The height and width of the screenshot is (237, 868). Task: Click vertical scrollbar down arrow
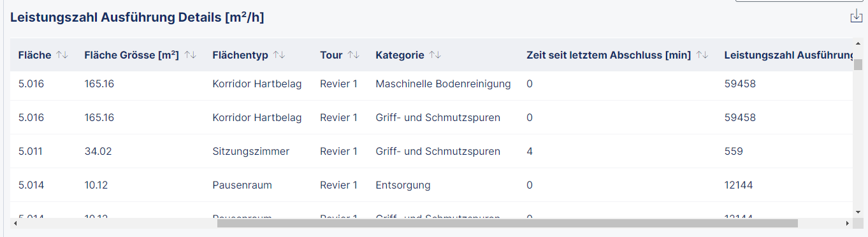(x=858, y=212)
